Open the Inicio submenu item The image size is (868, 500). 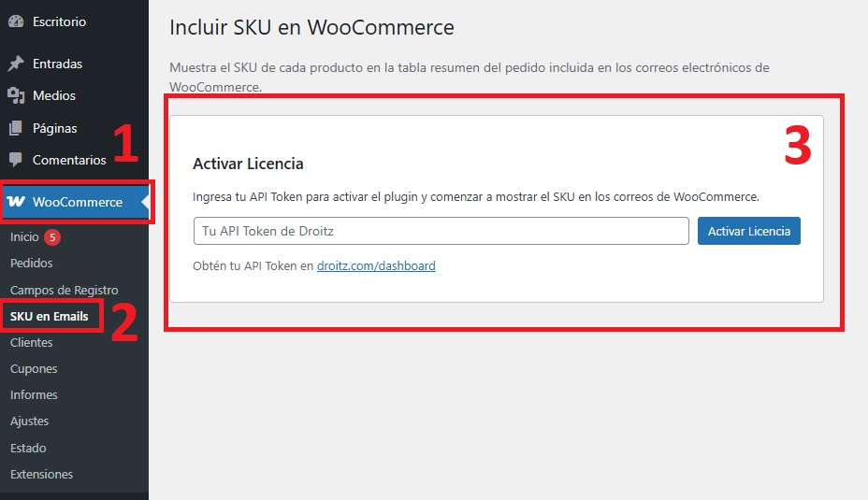[x=24, y=237]
